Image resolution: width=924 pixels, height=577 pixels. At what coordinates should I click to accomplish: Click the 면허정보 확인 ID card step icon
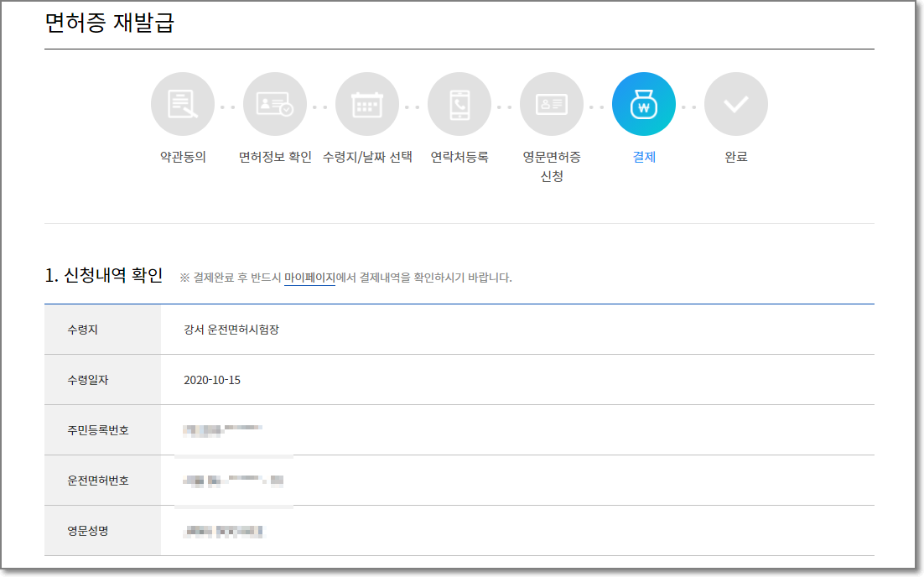(275, 104)
